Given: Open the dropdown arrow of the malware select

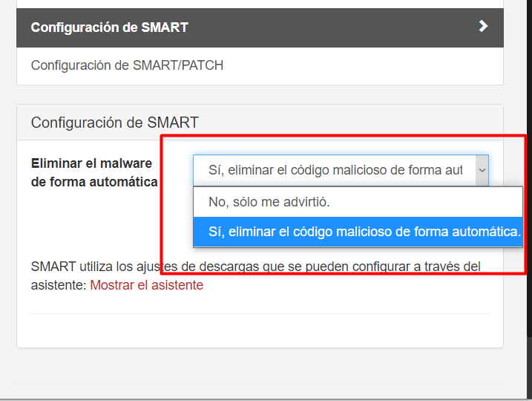Looking at the screenshot, I should pyautogui.click(x=481, y=170).
